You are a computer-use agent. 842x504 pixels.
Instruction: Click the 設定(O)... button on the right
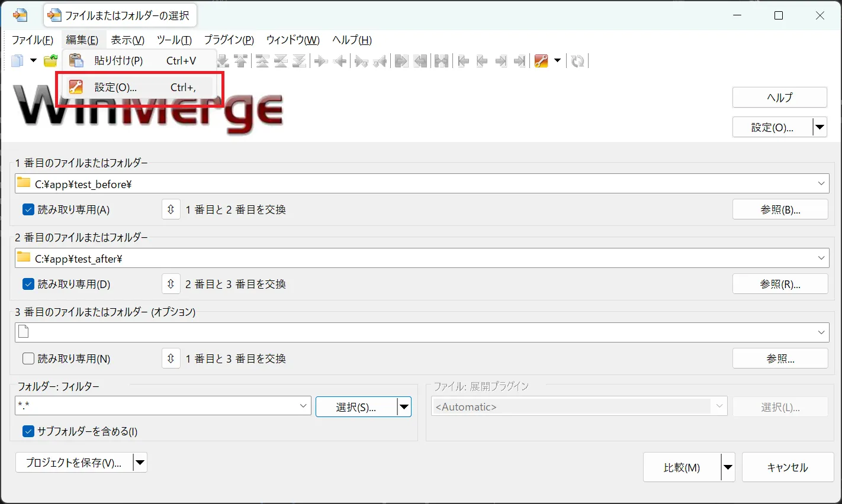click(x=773, y=127)
